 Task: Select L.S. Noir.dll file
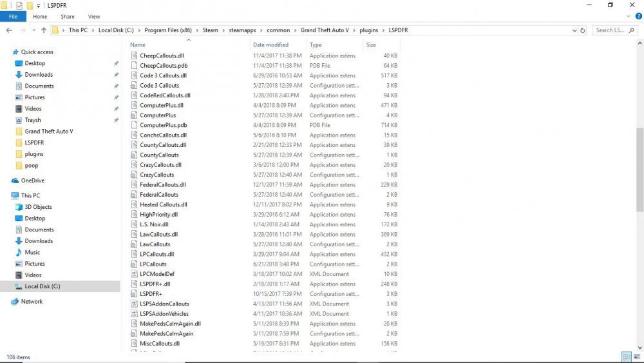pos(154,224)
